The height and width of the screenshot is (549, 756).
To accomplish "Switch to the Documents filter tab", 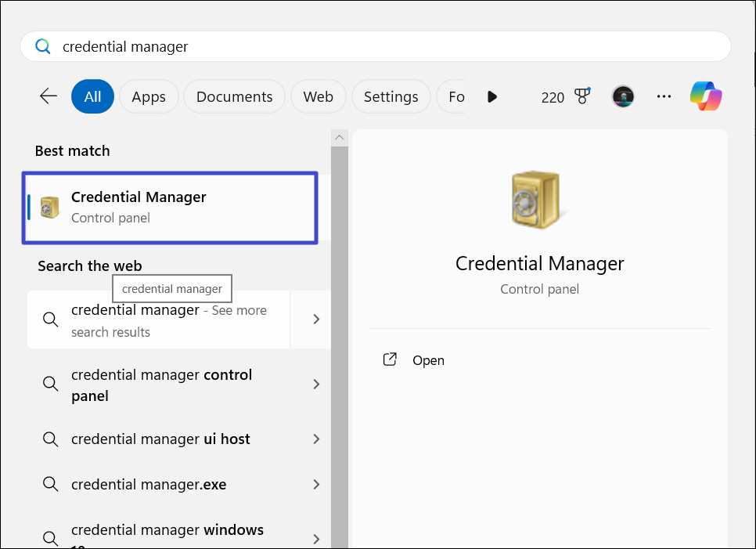I will click(x=234, y=96).
